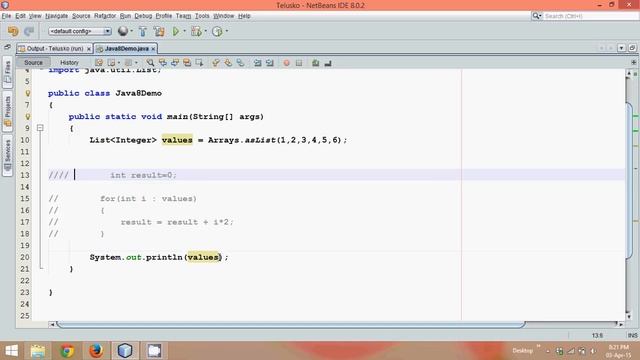Click the horizontal scrollbar thumb
Image resolution: width=640 pixels, height=360 pixels.
click(291, 324)
